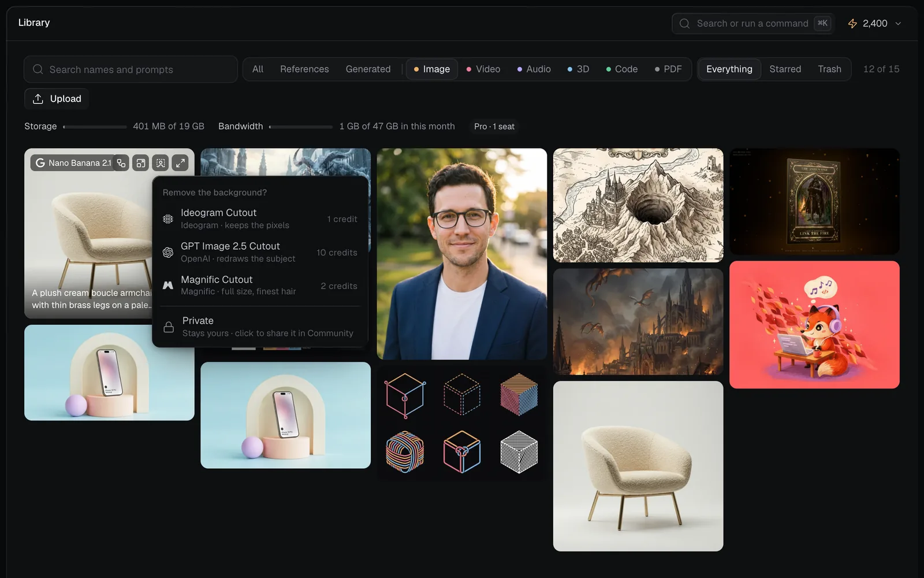Screen dimensions: 924x578
Task: Toggle the Video type filter
Action: 483,69
